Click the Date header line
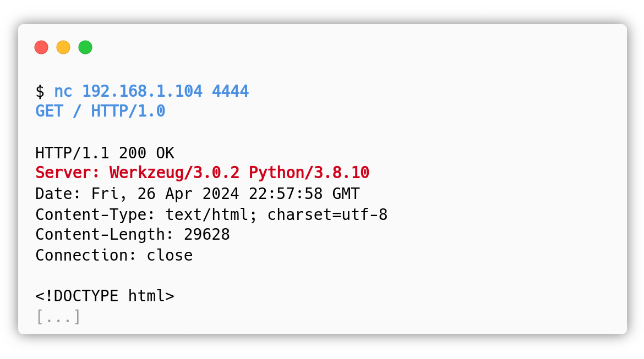644x359 pixels. coord(198,194)
